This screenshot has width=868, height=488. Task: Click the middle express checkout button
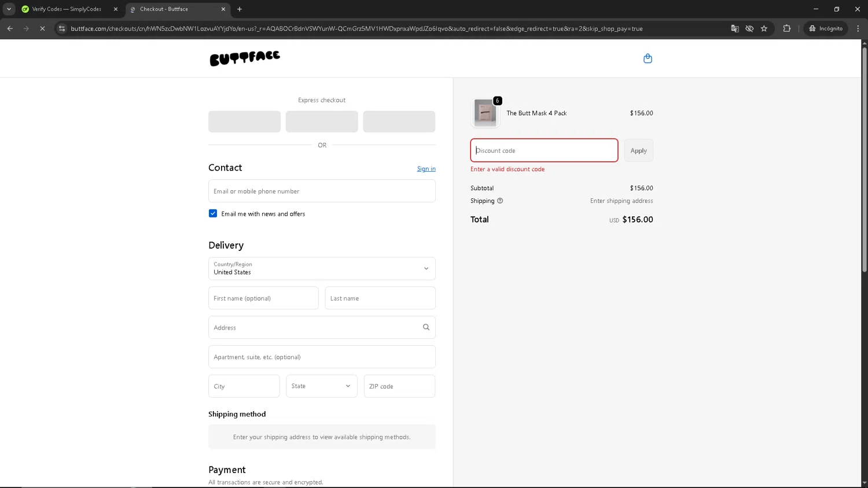pyautogui.click(x=322, y=121)
